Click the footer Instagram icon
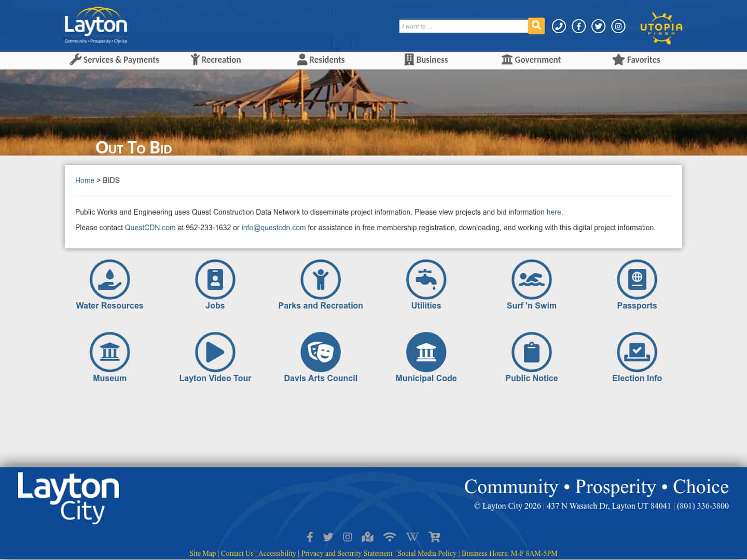 pos(348,537)
